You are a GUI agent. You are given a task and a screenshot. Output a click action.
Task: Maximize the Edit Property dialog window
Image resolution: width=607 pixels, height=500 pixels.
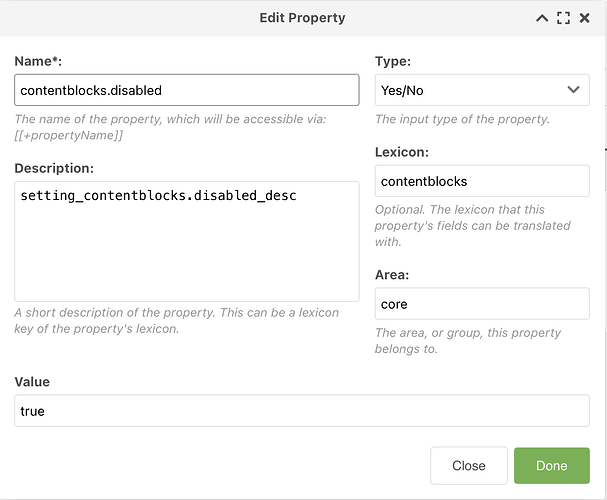(563, 18)
